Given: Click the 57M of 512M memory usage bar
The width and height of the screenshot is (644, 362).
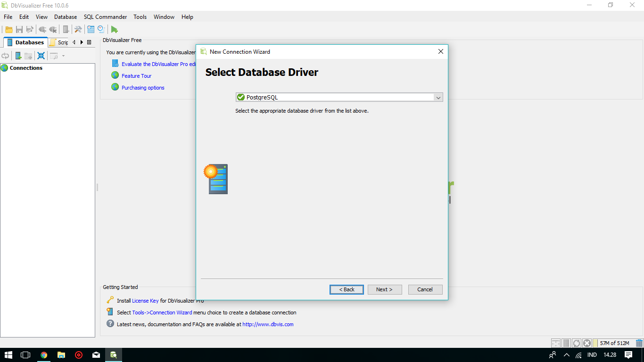Looking at the screenshot, I should pyautogui.click(x=614, y=343).
